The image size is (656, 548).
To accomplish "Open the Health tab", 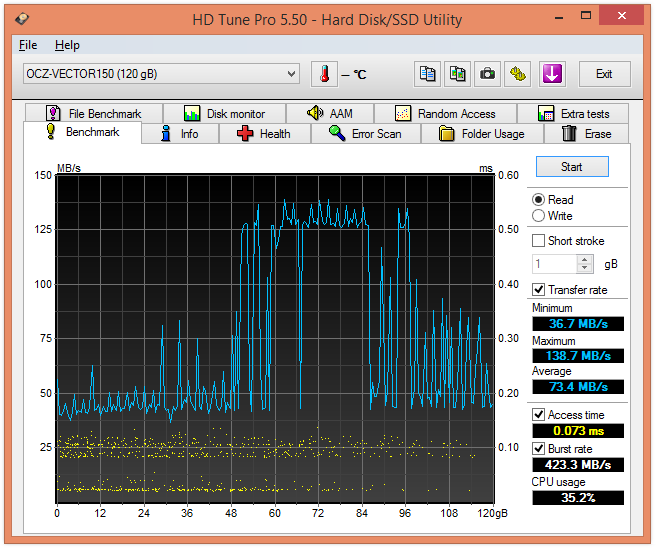I will (x=265, y=134).
